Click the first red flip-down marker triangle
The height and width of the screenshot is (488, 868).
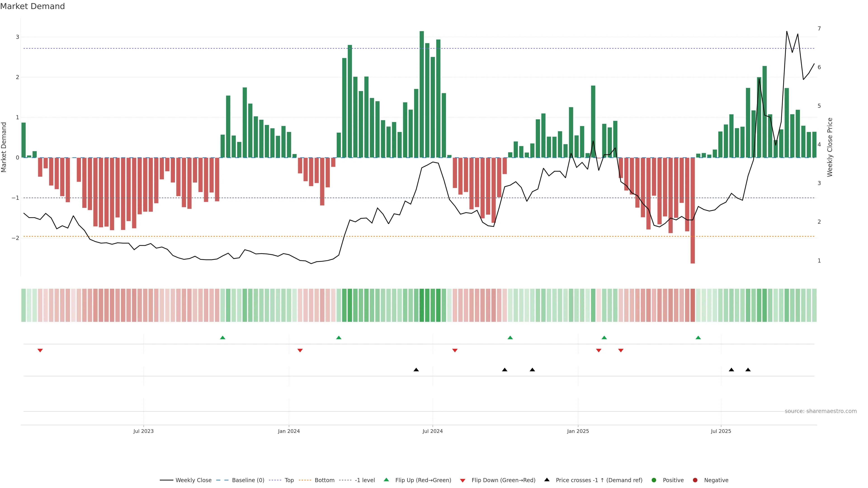pyautogui.click(x=40, y=351)
